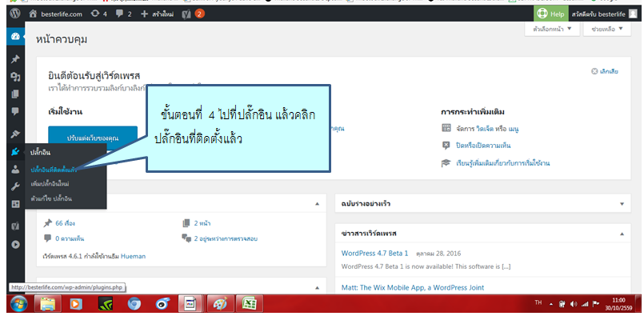Open Users sidebar icon
Image resolution: width=644 pixels, height=316 pixels.
(15, 169)
